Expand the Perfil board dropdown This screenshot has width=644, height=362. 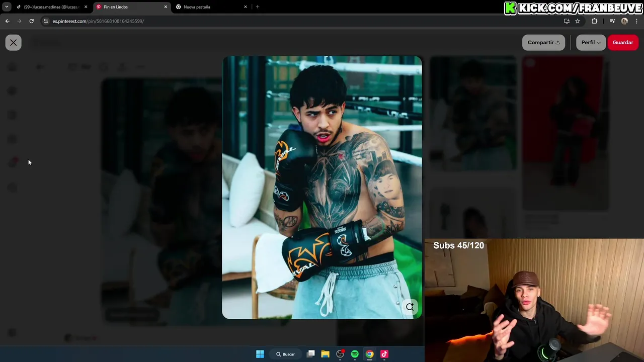tap(591, 43)
